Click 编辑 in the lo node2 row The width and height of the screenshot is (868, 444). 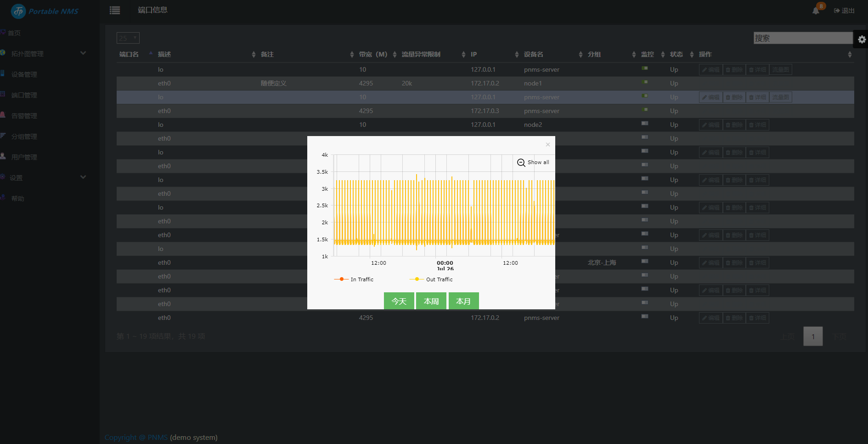point(711,125)
